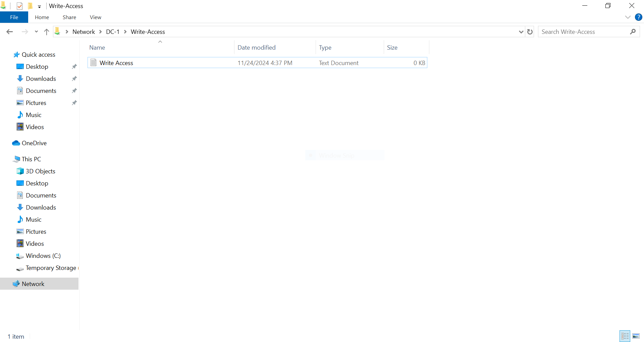
Task: Go up one folder level
Action: pos(47,32)
